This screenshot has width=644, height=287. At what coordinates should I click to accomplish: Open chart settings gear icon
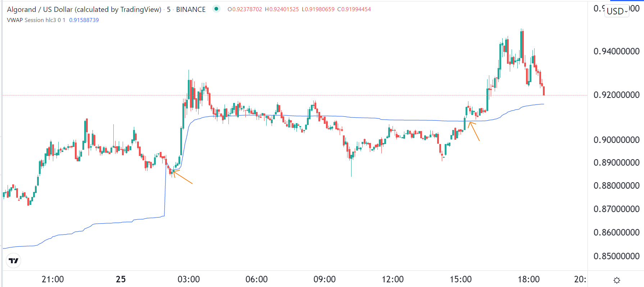coord(617,280)
